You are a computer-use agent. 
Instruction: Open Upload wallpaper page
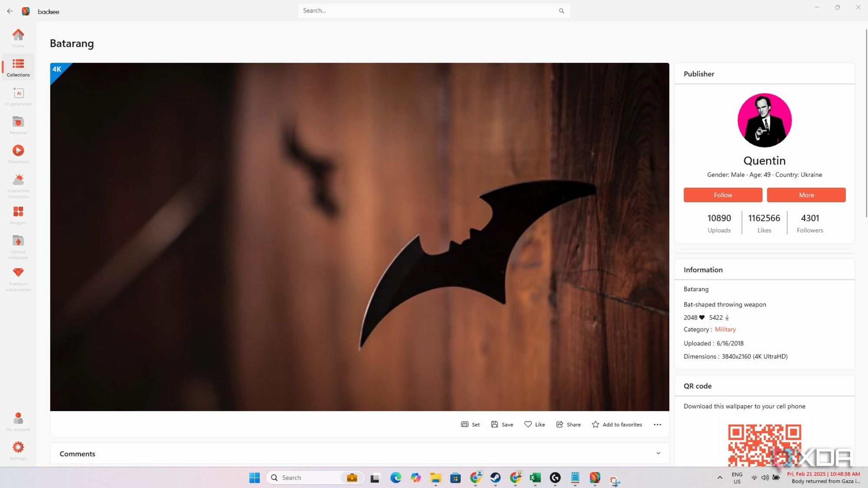tap(18, 247)
